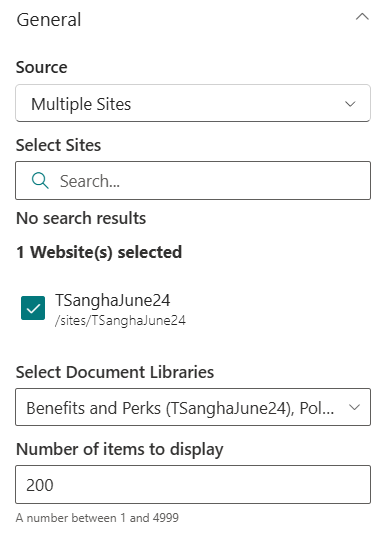Click the Number of items to display field
Screen dimensions: 392x546
[x=193, y=484]
